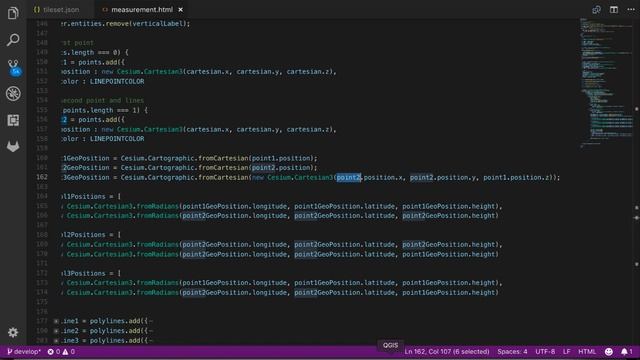Select the measurement.html tab

(x=142, y=9)
